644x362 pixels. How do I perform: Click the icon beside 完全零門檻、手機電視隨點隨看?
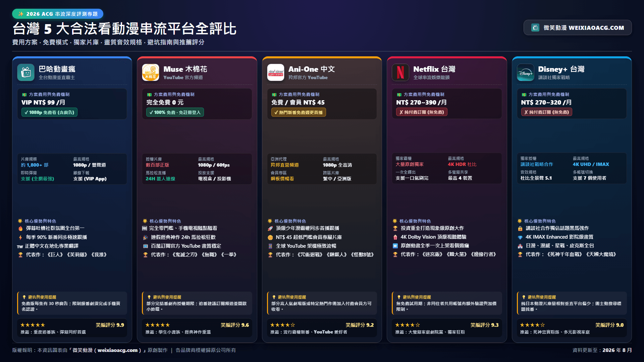click(145, 228)
